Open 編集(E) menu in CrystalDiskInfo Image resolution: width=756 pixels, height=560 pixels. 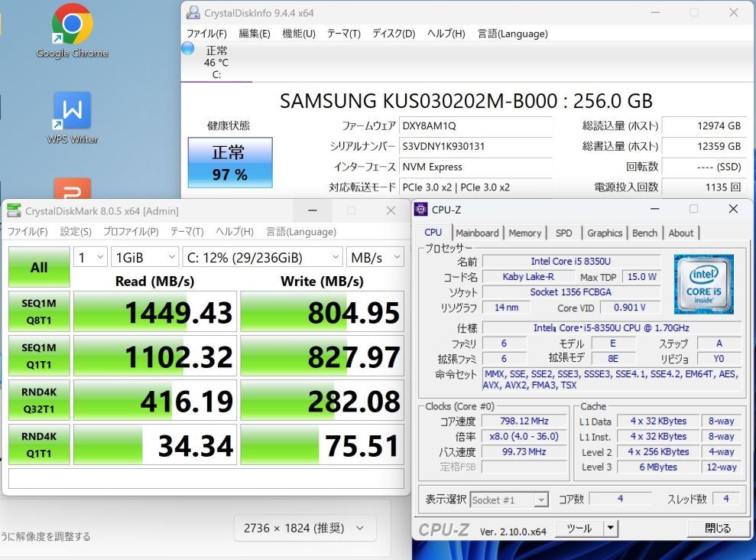click(x=254, y=34)
